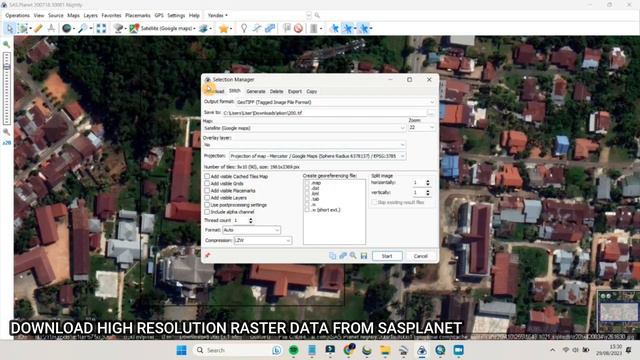Check the .tab georeferencing file option
640x360 pixels.
(x=307, y=199)
